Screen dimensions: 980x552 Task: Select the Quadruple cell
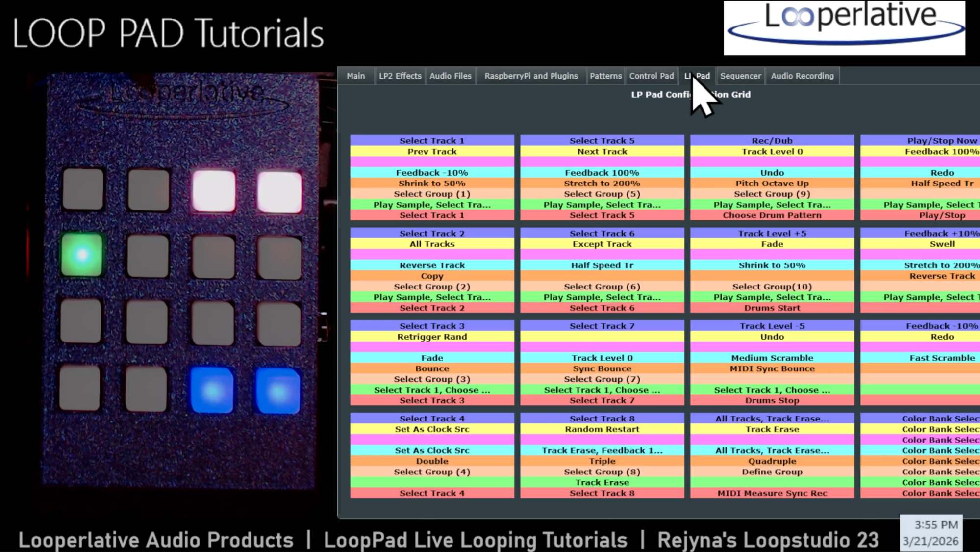click(x=772, y=461)
